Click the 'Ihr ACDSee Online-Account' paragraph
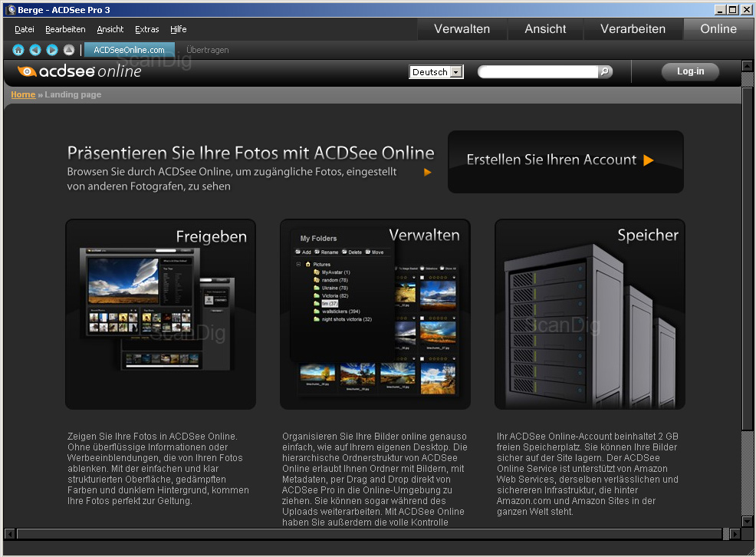Viewport: 756px width, 557px height. pyautogui.click(x=587, y=473)
